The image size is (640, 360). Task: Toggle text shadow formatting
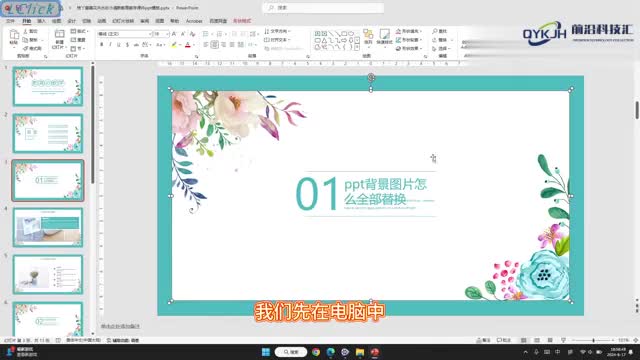[127, 44]
